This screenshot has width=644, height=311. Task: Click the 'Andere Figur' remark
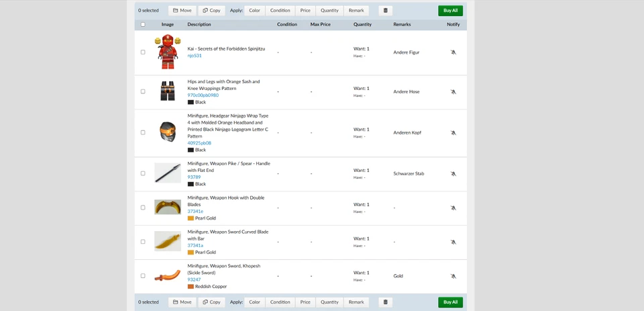click(407, 52)
